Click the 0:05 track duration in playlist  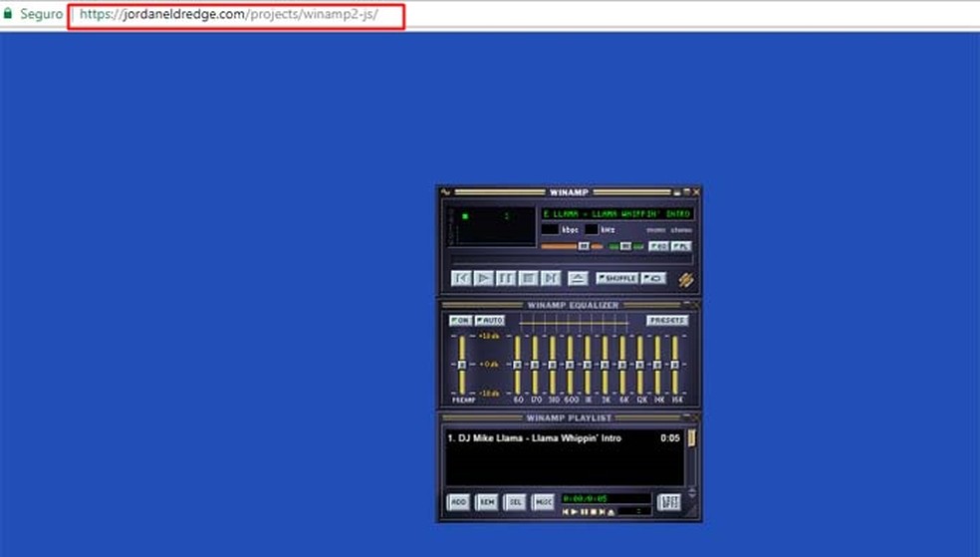[670, 438]
